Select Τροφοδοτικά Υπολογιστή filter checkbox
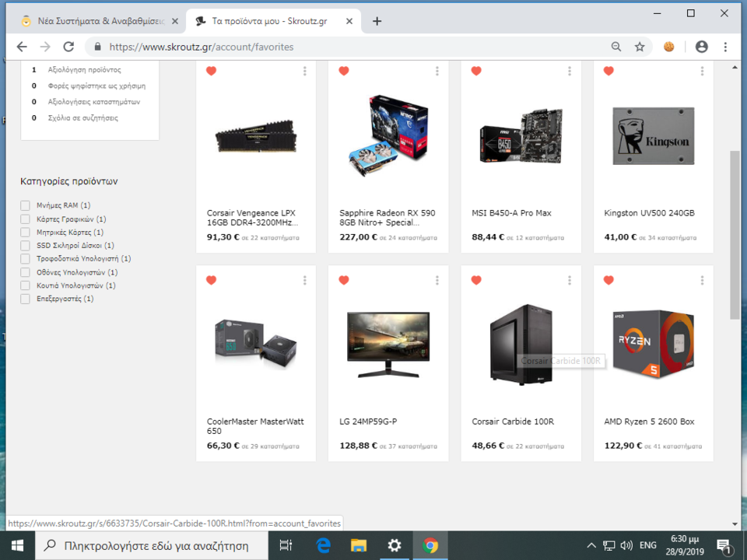747x560 pixels. (x=25, y=258)
